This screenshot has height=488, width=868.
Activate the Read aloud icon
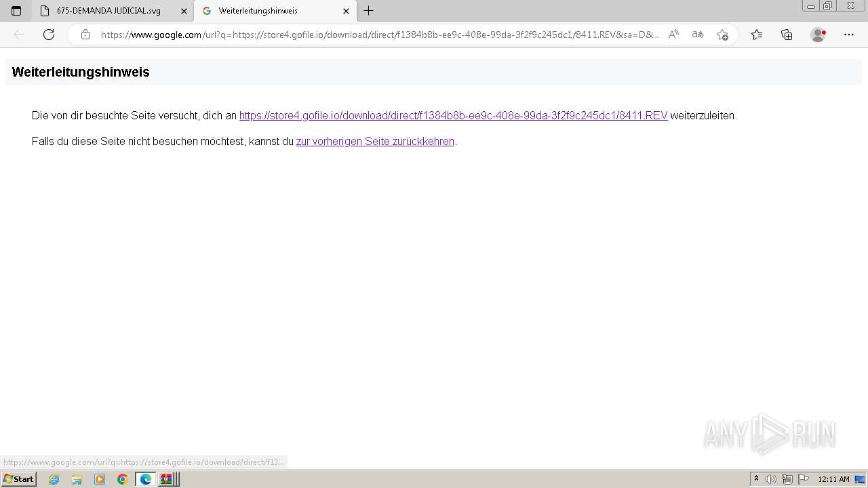(673, 35)
